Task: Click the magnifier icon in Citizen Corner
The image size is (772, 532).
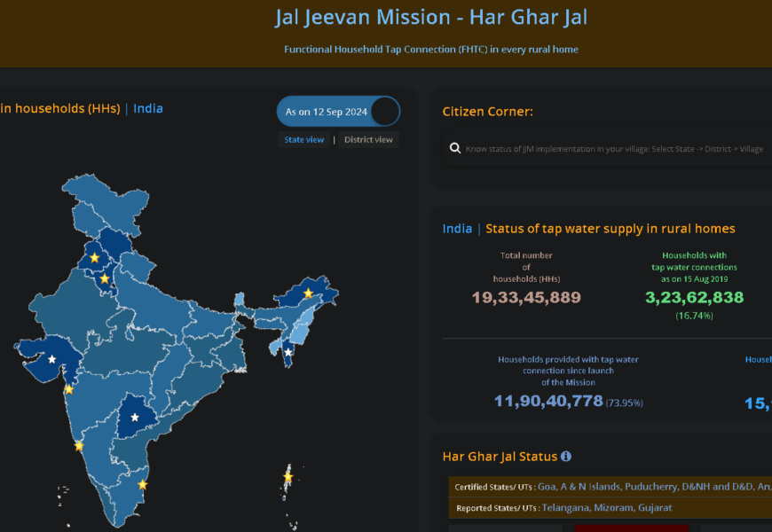Action: tap(455, 148)
